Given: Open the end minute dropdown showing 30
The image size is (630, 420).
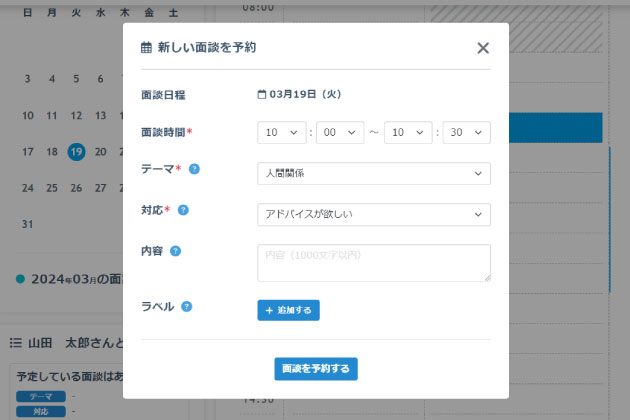Looking at the screenshot, I should tap(466, 132).
